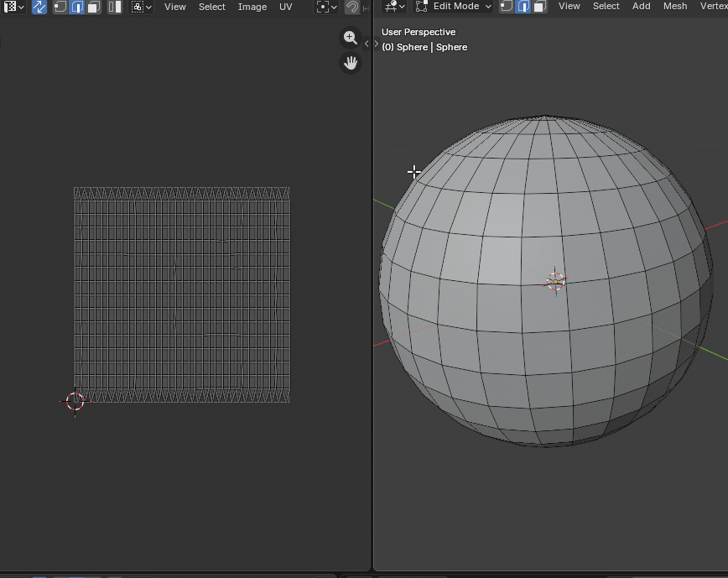Open the UV editor type dropdown
Screen dimensions: 728x578
coord(13,7)
